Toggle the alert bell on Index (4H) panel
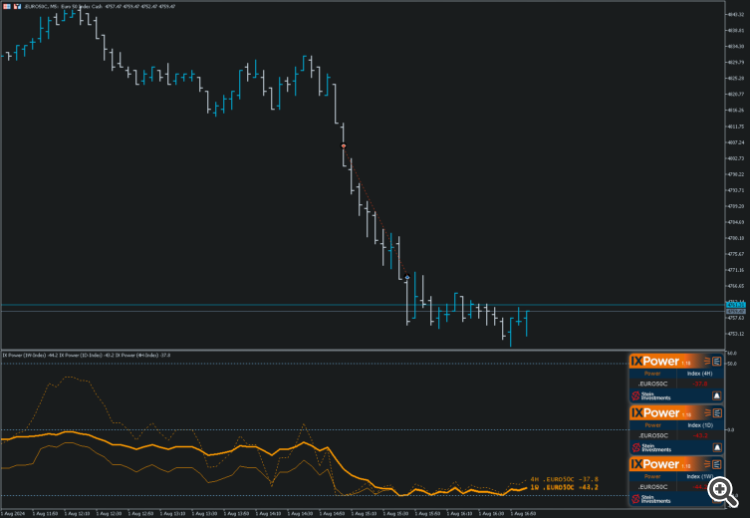This screenshot has height=518, width=750. pyautogui.click(x=717, y=396)
